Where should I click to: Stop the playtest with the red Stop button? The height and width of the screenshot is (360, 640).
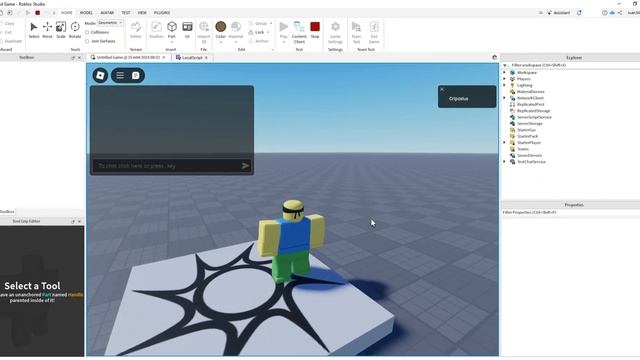[x=315, y=27]
